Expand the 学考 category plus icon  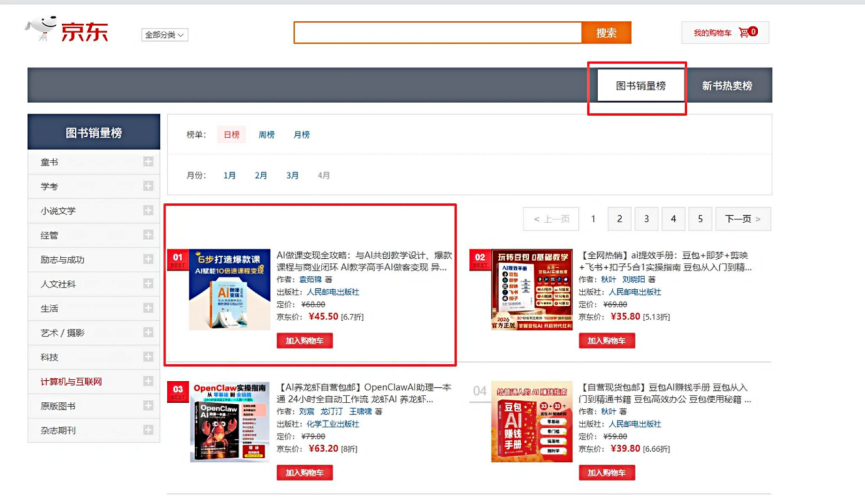(148, 186)
